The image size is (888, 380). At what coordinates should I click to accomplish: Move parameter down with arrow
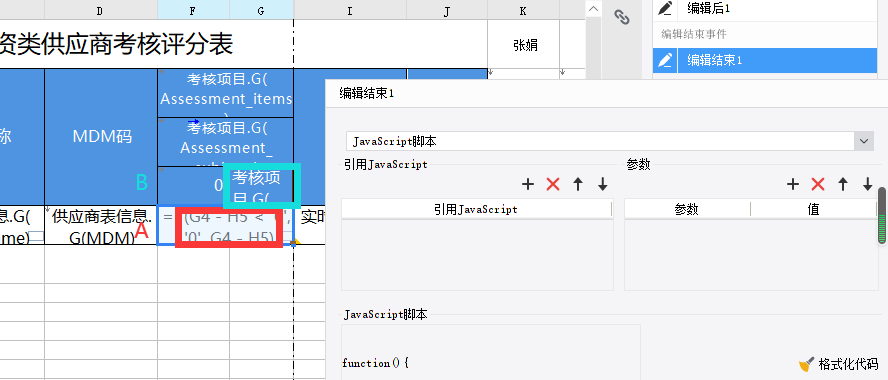click(x=868, y=184)
